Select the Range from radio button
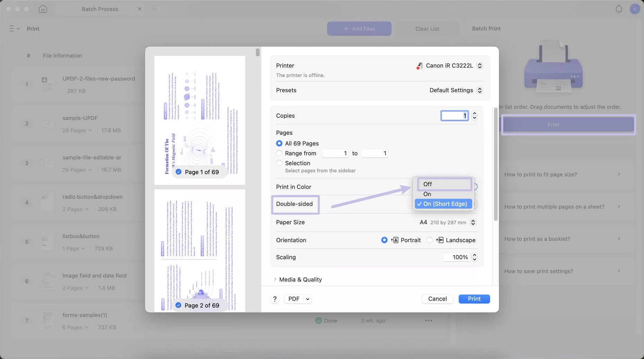This screenshot has height=359, width=644. [x=279, y=153]
